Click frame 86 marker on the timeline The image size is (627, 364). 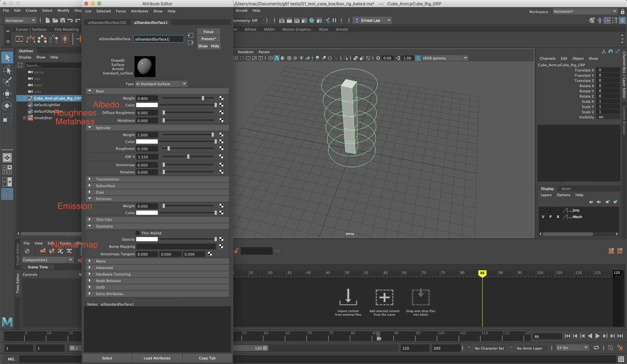click(483, 274)
